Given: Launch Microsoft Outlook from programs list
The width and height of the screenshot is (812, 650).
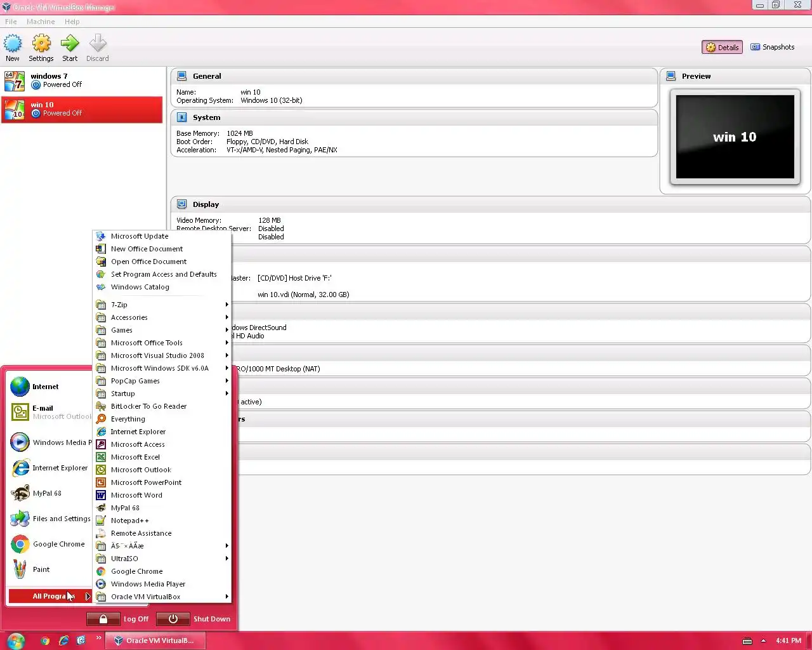Looking at the screenshot, I should tap(162, 470).
